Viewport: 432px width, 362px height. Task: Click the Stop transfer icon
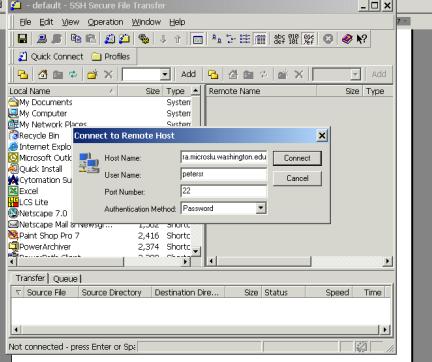tap(328, 39)
